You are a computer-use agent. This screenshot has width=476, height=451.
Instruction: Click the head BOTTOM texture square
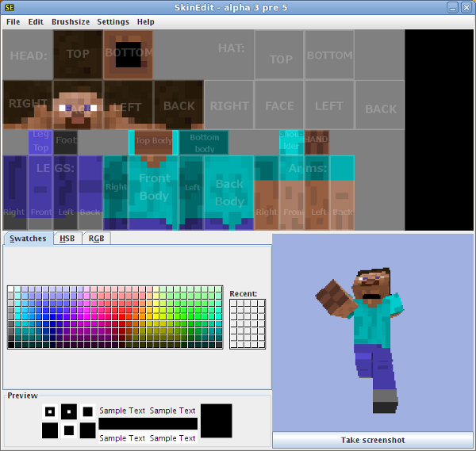coord(129,54)
